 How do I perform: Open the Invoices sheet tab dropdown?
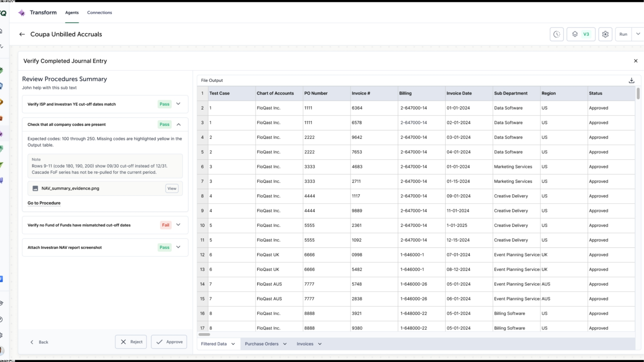click(x=320, y=344)
